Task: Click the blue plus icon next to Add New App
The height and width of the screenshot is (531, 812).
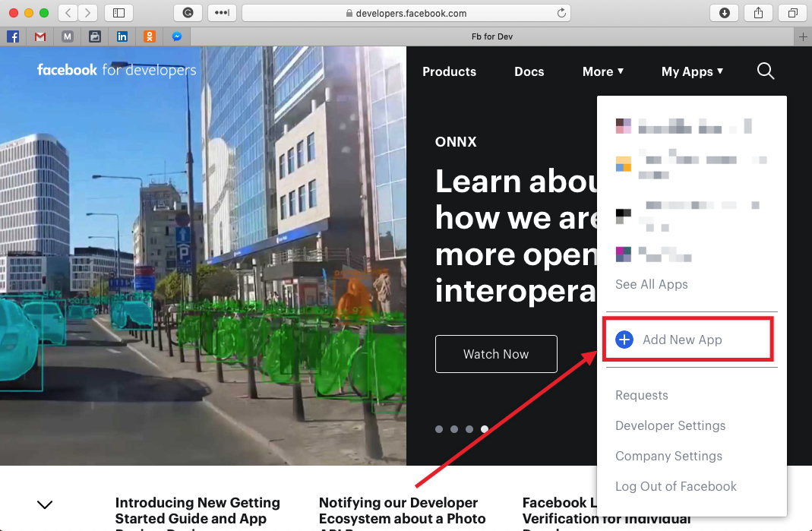Action: click(x=624, y=340)
